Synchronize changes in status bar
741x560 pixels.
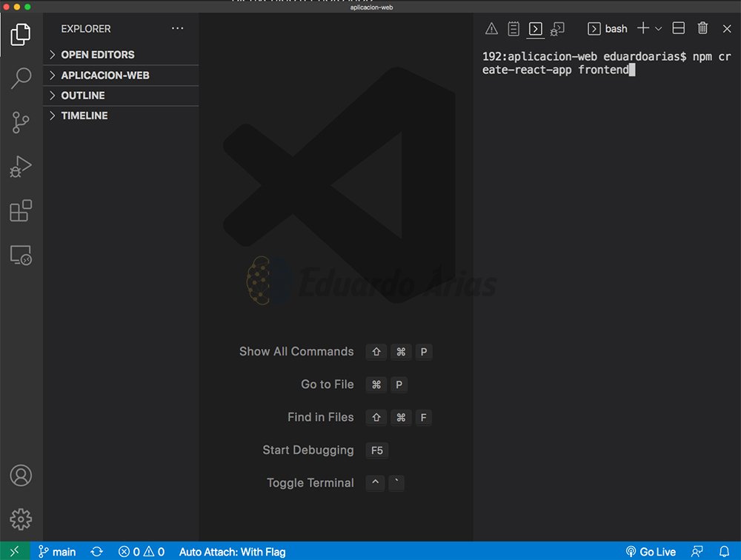click(x=97, y=552)
